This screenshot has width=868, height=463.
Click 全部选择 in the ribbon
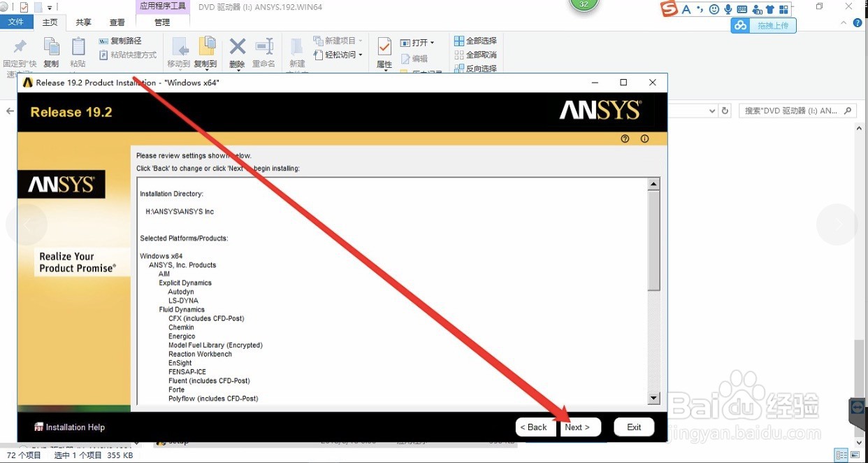(x=475, y=41)
